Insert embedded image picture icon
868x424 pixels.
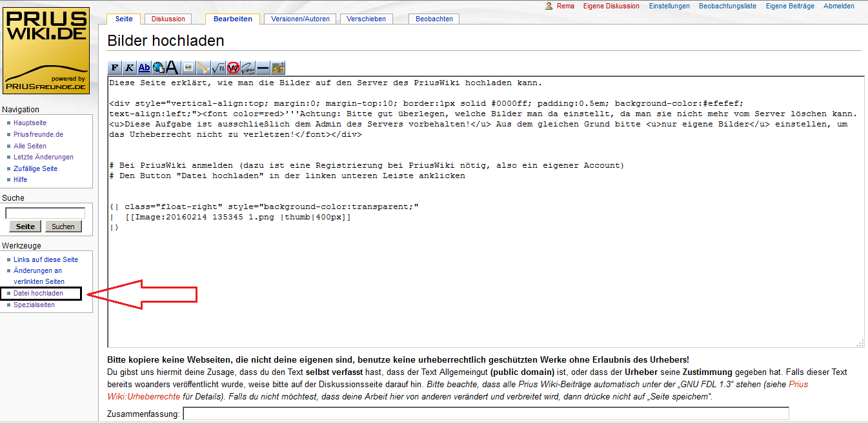click(x=188, y=67)
